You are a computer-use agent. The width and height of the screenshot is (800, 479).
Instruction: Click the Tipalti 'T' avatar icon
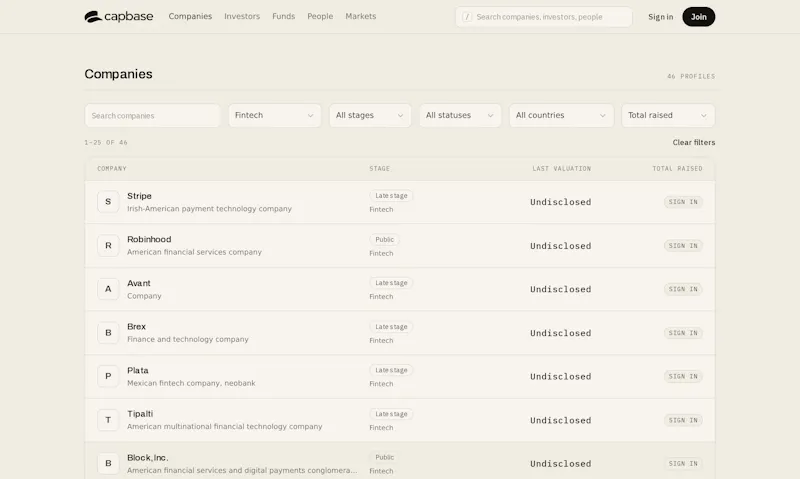(x=108, y=420)
